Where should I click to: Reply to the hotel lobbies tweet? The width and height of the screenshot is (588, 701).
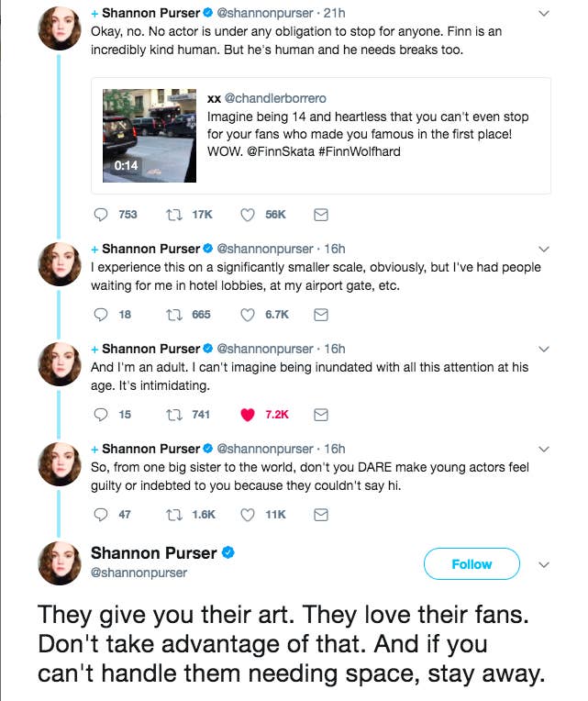pos(101,315)
